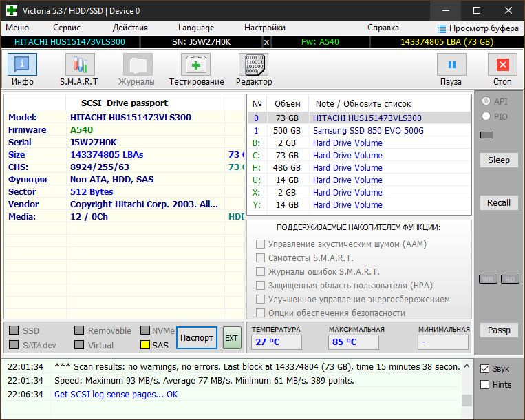Click the Sleep button
Image resolution: width=525 pixels, height=420 pixels.
[x=499, y=160]
